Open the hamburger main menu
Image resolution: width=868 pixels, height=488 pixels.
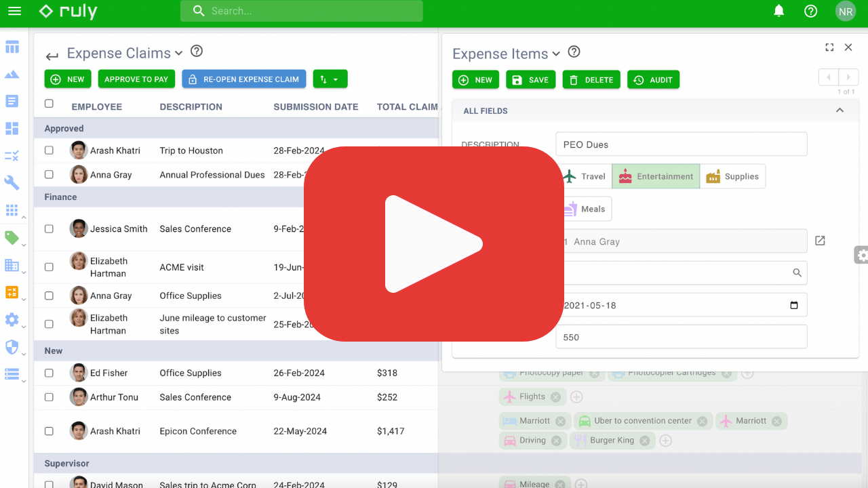[x=14, y=11]
